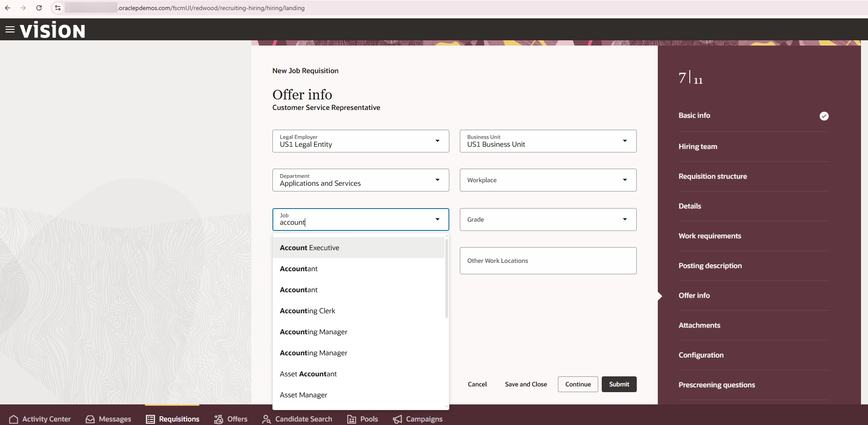Expand the Department dropdown arrow
Image resolution: width=868 pixels, height=425 pixels.
point(438,180)
